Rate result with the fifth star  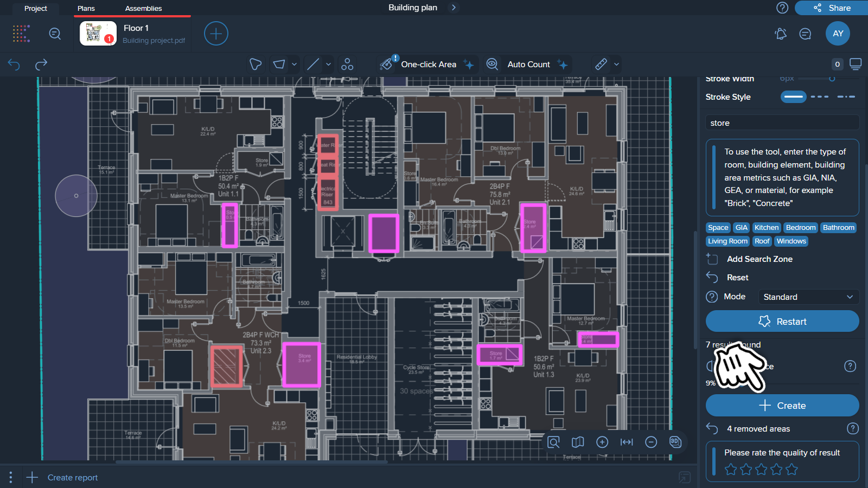[x=792, y=470]
